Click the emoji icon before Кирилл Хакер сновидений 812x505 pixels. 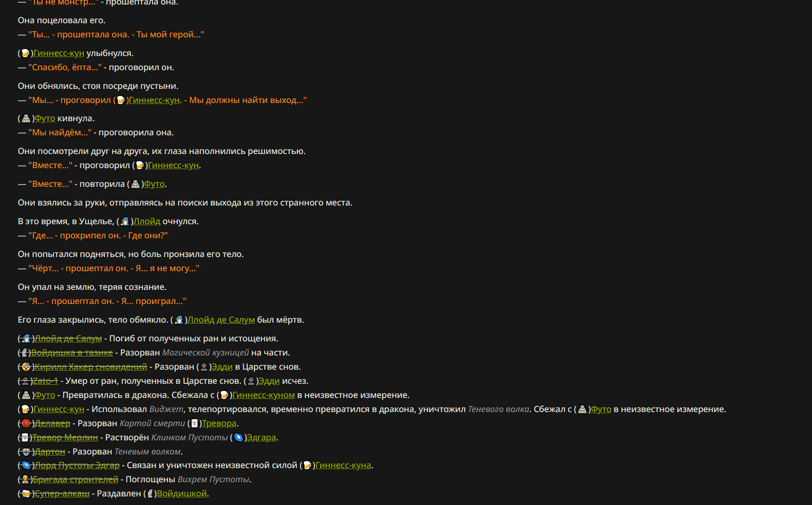[26, 367]
